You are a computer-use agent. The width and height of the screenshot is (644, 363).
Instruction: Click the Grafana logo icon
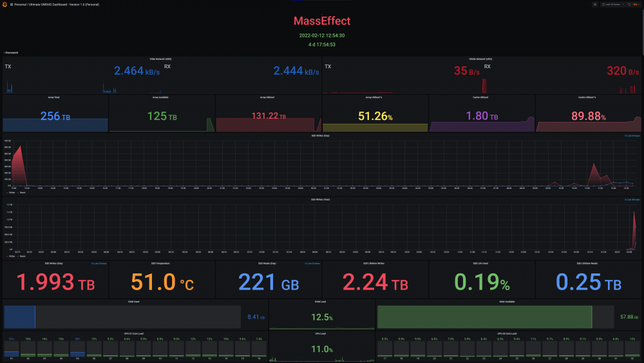click(5, 5)
